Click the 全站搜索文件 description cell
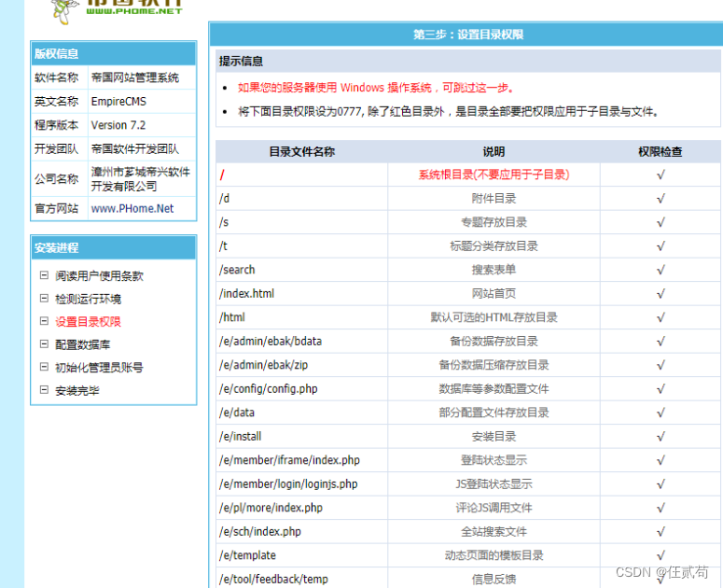723x588 pixels. (494, 532)
